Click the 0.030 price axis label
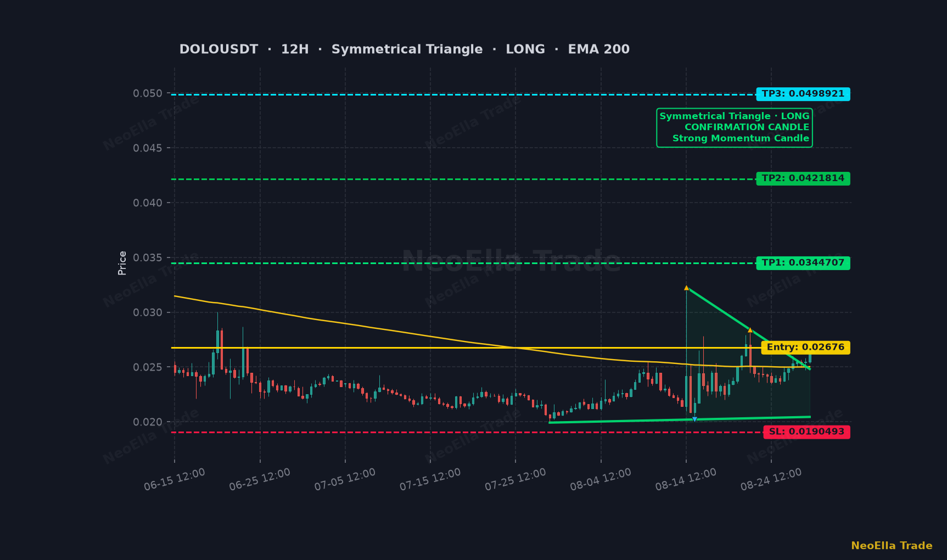Viewport: 947px width, 560px height. [148, 312]
